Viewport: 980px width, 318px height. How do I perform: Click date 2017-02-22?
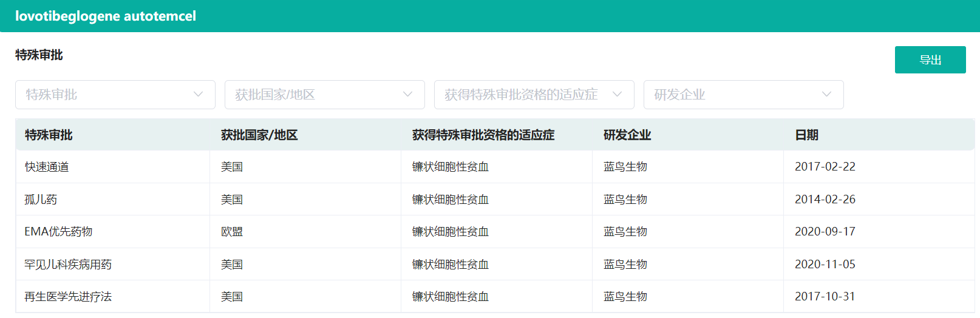coord(825,167)
